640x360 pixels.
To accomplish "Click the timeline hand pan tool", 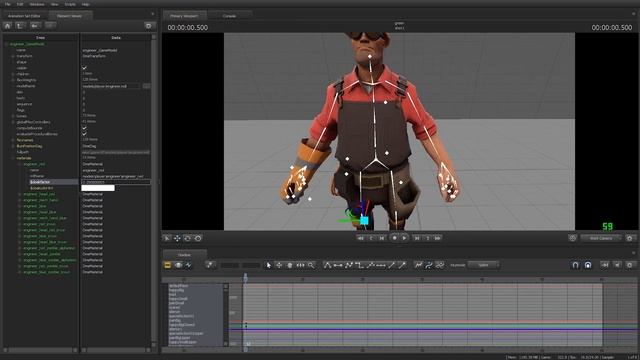I will [290, 265].
